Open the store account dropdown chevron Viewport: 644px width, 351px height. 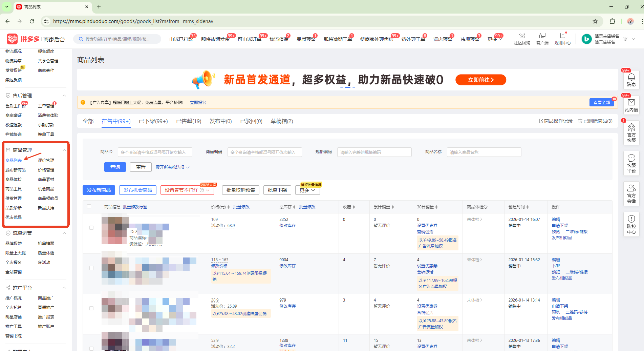click(x=634, y=39)
